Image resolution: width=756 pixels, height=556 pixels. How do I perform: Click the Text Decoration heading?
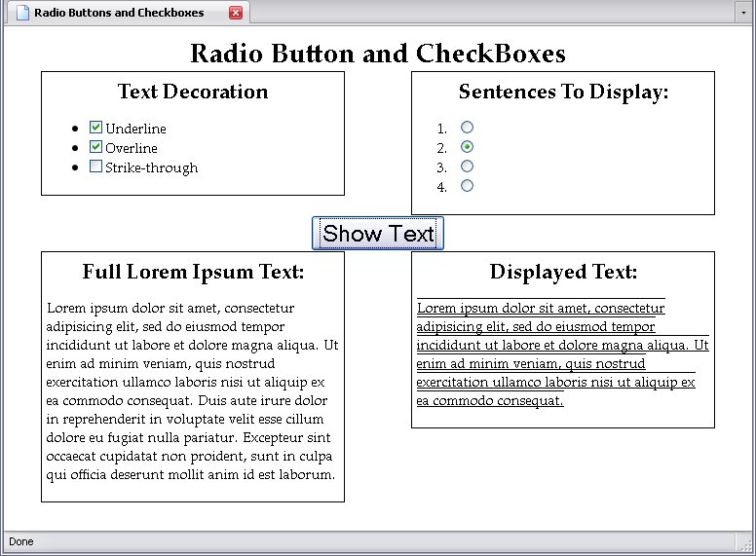coord(193,92)
